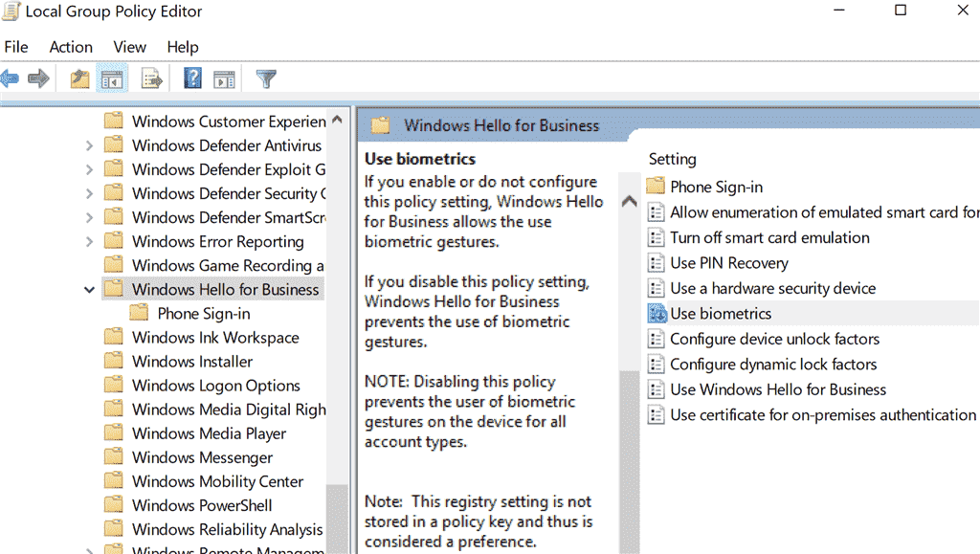
Task: Select Windows Game Recording tree item
Action: [x=228, y=265]
